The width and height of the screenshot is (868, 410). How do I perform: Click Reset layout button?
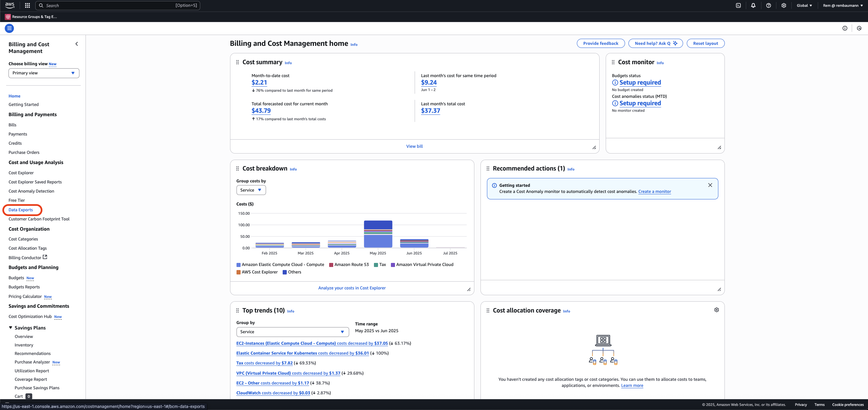pyautogui.click(x=705, y=43)
